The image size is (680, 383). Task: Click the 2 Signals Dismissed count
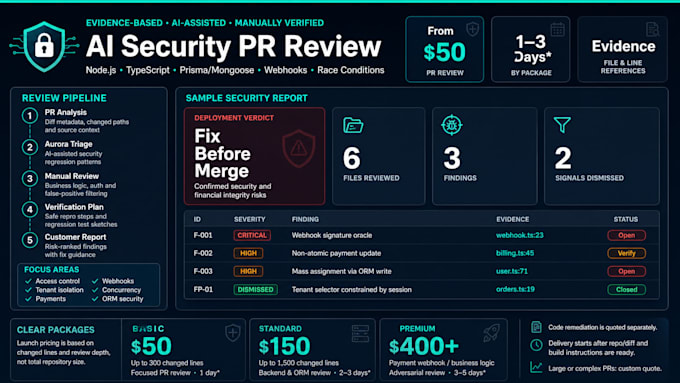563,158
